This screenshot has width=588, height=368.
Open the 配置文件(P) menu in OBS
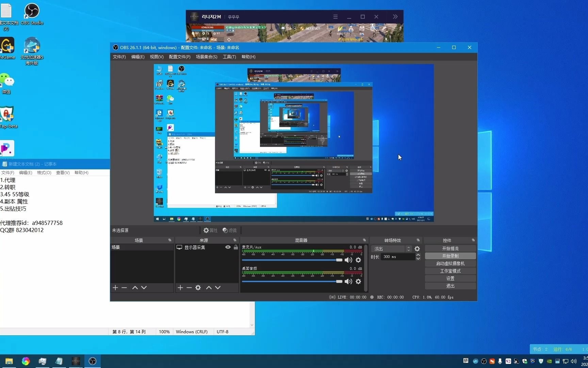180,57
